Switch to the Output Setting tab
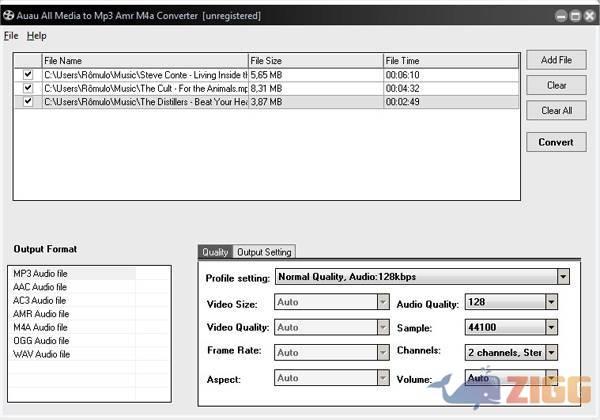Screen dimensions: 600x420 point(264,252)
